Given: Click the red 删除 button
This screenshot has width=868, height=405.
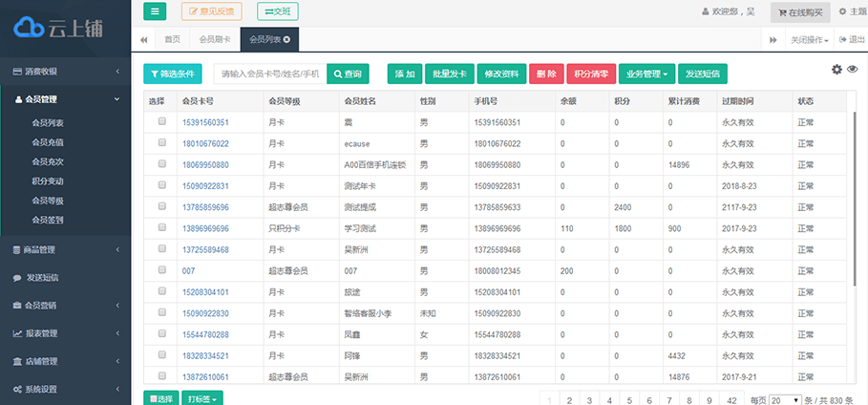Looking at the screenshot, I should coord(546,74).
